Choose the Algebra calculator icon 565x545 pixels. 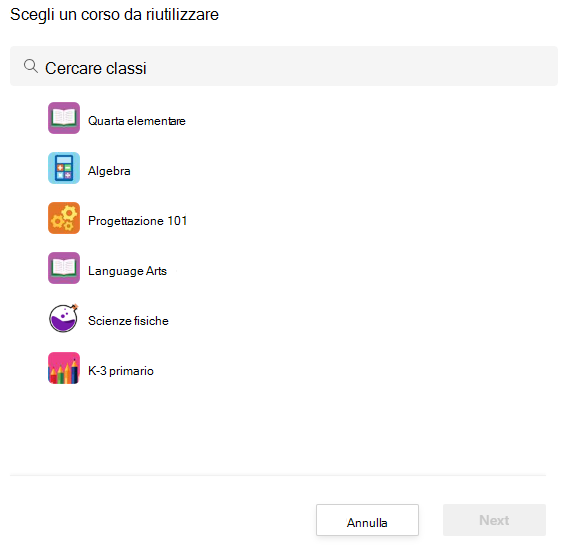click(x=64, y=168)
